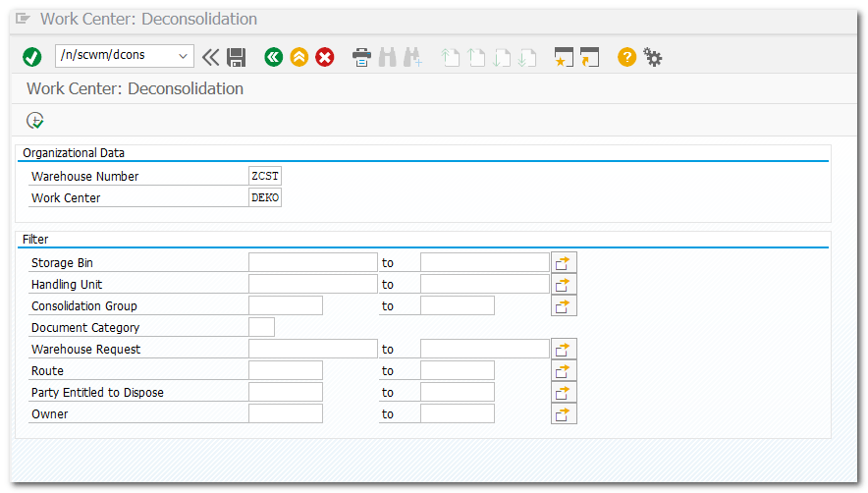The width and height of the screenshot is (868, 493).
Task: Click the Document Category input field
Action: pyautogui.click(x=261, y=327)
